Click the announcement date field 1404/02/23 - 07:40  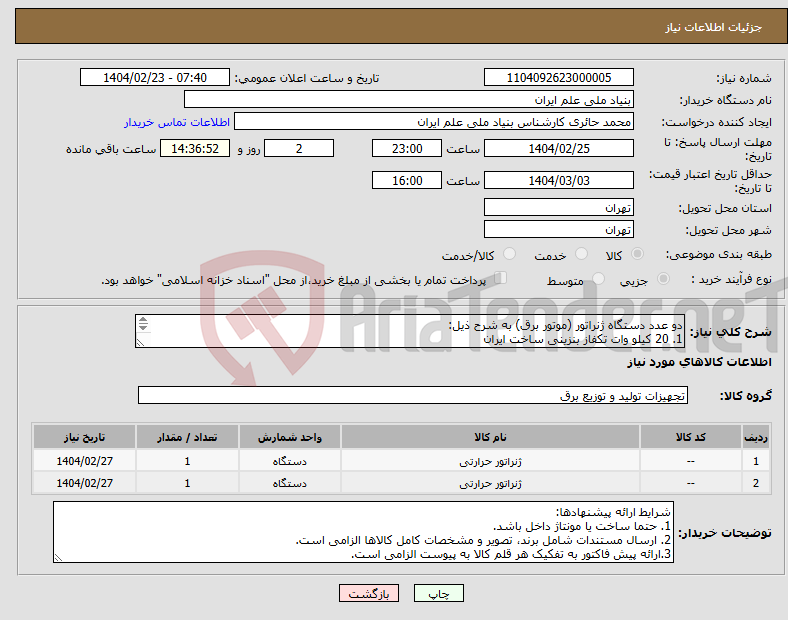click(x=155, y=78)
